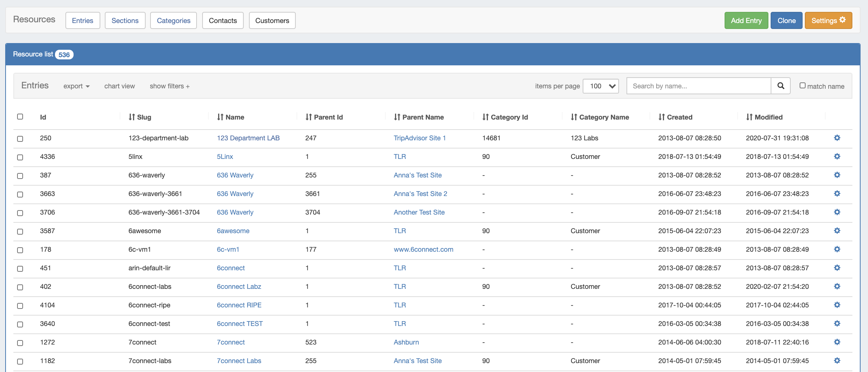Expand show filters option
Viewport: 868px width, 372px height.
(x=169, y=86)
